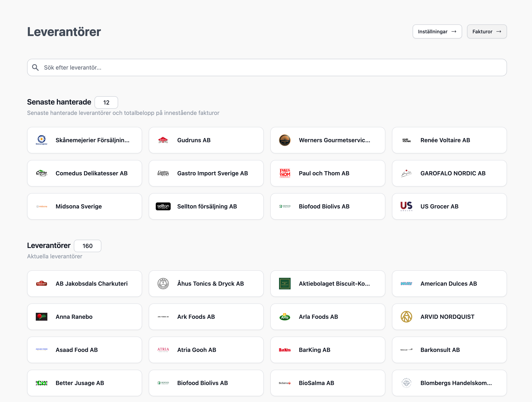Click the BarKing red logo
This screenshot has width=532, height=402.
pos(285,350)
